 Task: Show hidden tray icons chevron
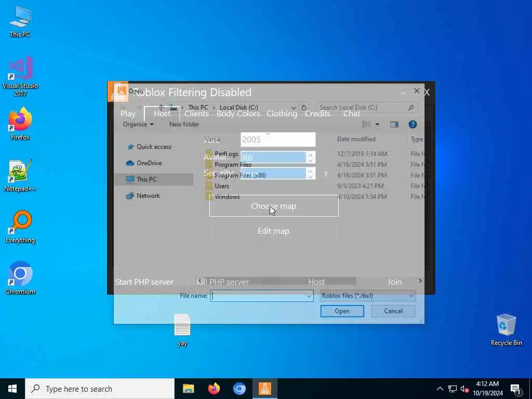[440, 389]
